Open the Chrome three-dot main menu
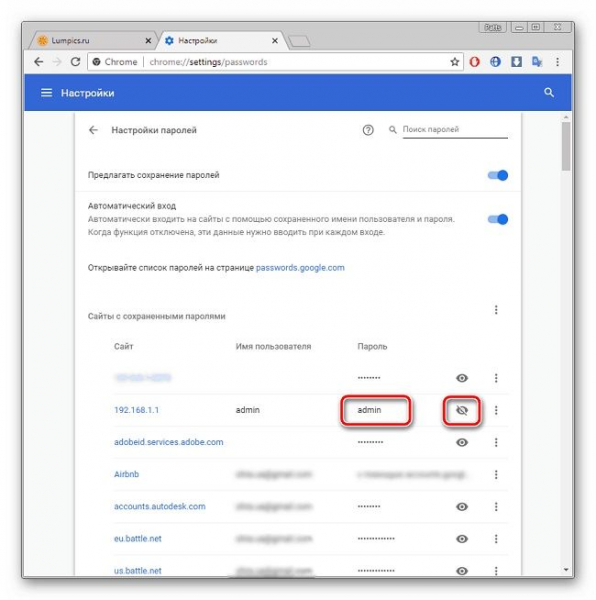This screenshot has height=600, width=596. pos(557,62)
